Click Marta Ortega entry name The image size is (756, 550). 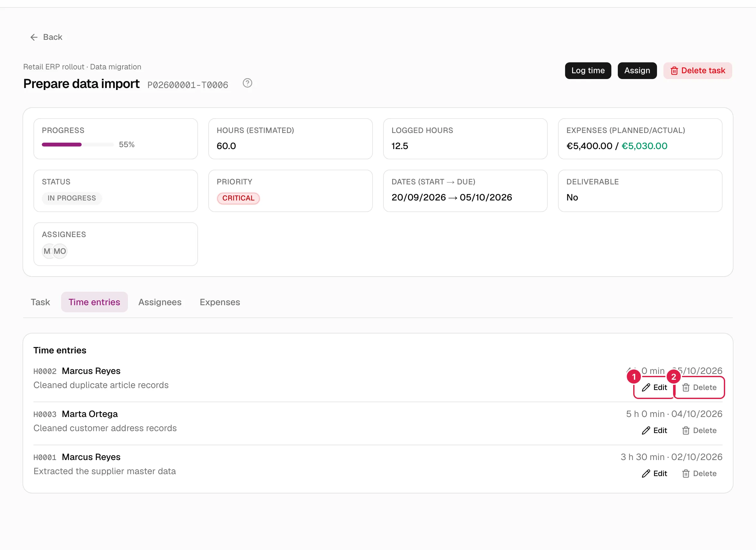pos(90,414)
